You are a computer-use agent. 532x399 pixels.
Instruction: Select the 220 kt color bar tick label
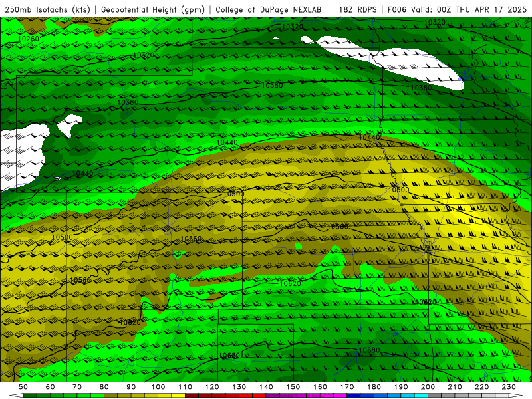482,387
